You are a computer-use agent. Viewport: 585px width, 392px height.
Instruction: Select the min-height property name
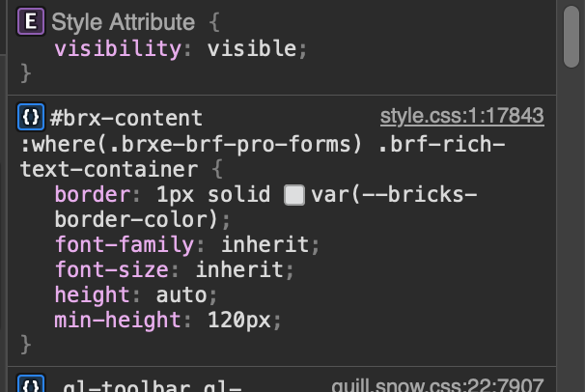click(x=118, y=321)
